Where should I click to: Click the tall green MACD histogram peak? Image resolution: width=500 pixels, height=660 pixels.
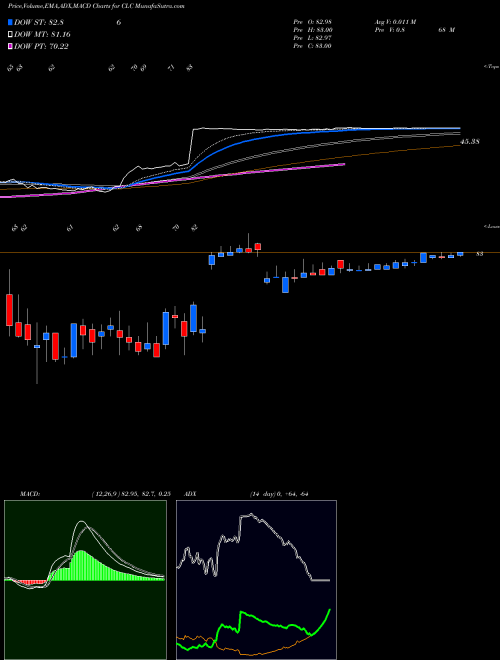[81, 565]
